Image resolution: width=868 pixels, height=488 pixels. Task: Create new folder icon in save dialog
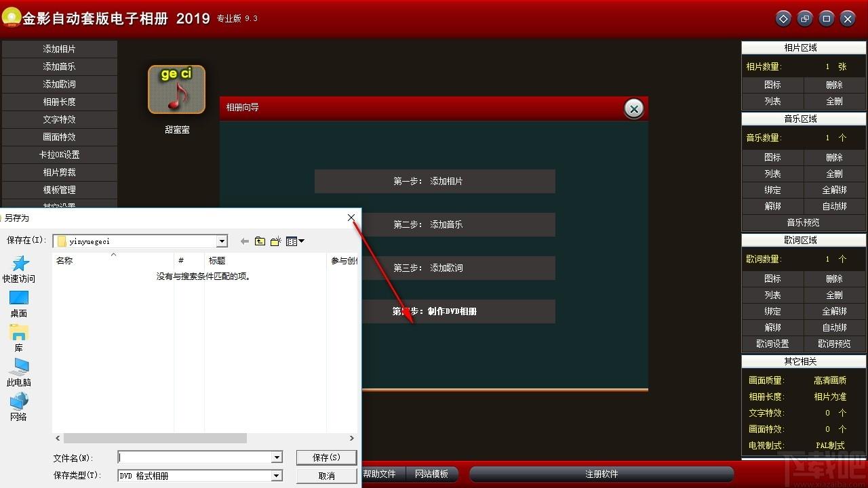point(275,241)
